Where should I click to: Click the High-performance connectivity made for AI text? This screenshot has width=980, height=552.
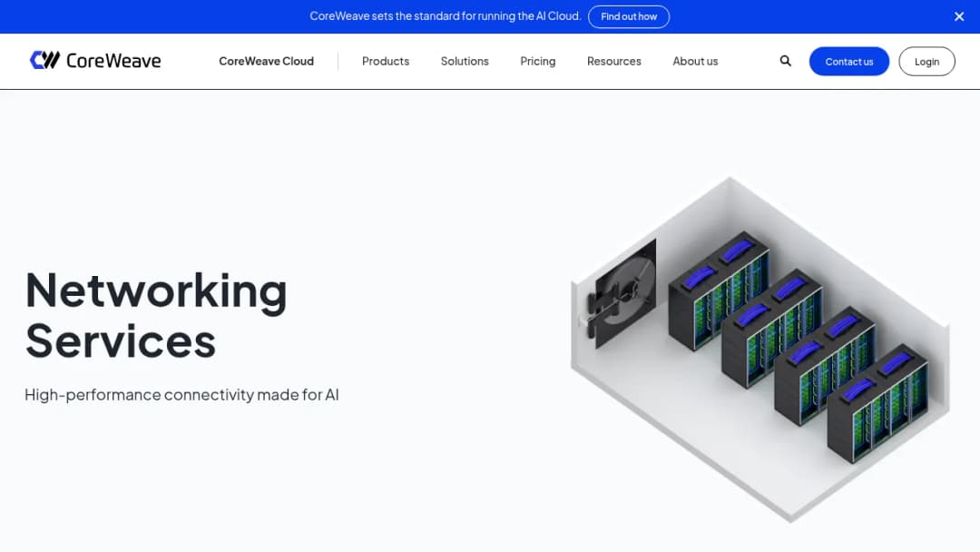coord(181,394)
